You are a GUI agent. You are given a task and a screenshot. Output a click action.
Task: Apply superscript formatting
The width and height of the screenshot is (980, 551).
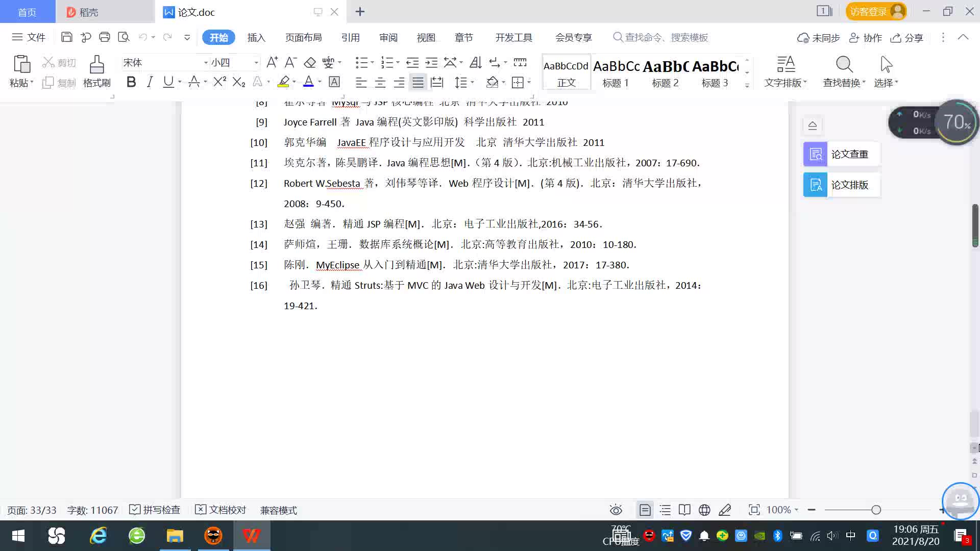[219, 82]
